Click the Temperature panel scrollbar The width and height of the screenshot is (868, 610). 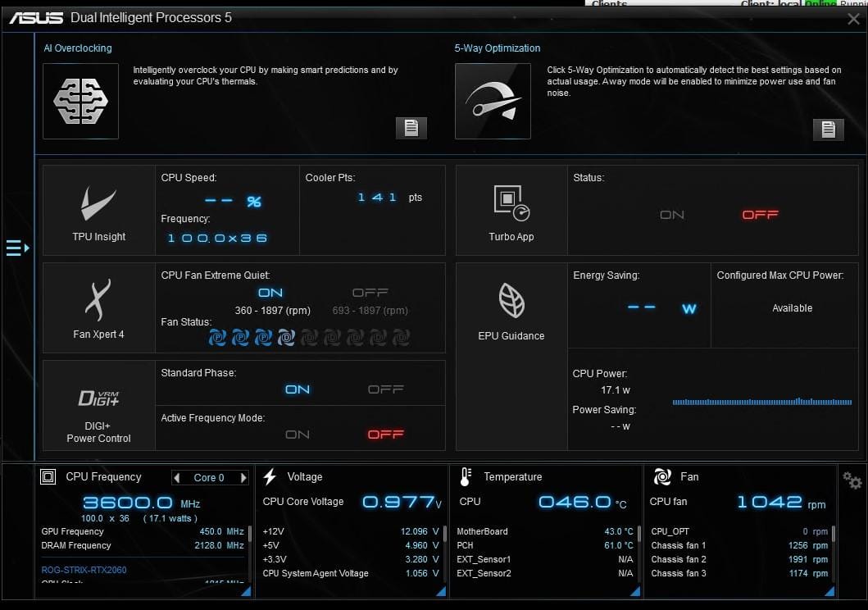click(x=639, y=534)
